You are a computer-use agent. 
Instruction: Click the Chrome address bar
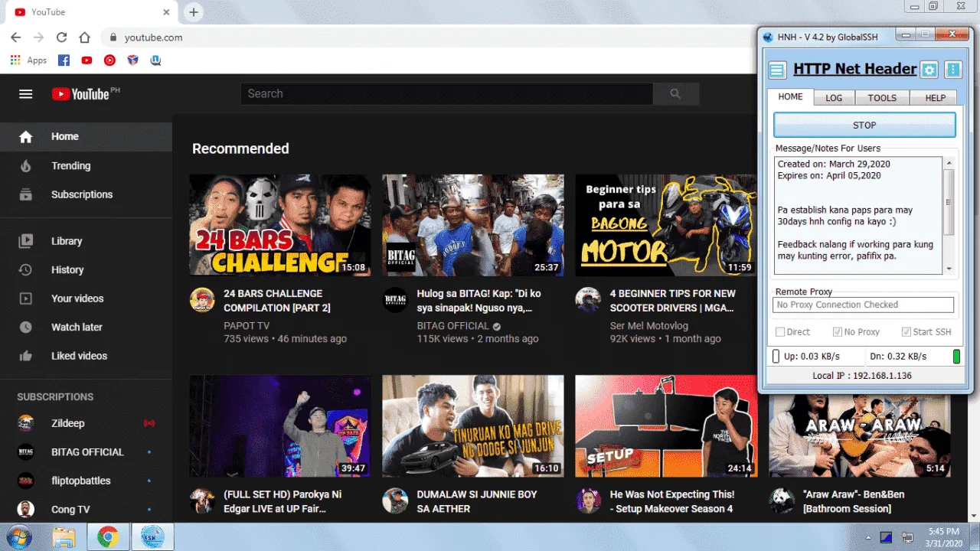pos(429,37)
